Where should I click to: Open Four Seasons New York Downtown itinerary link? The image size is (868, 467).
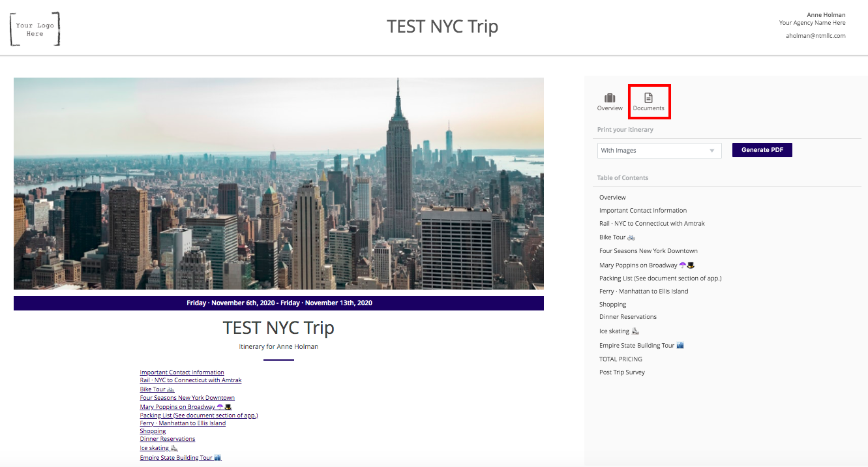187,398
